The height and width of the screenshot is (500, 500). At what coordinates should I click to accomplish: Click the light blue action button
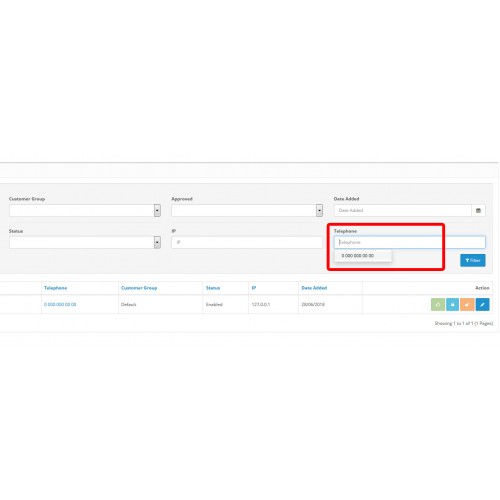pos(452,304)
